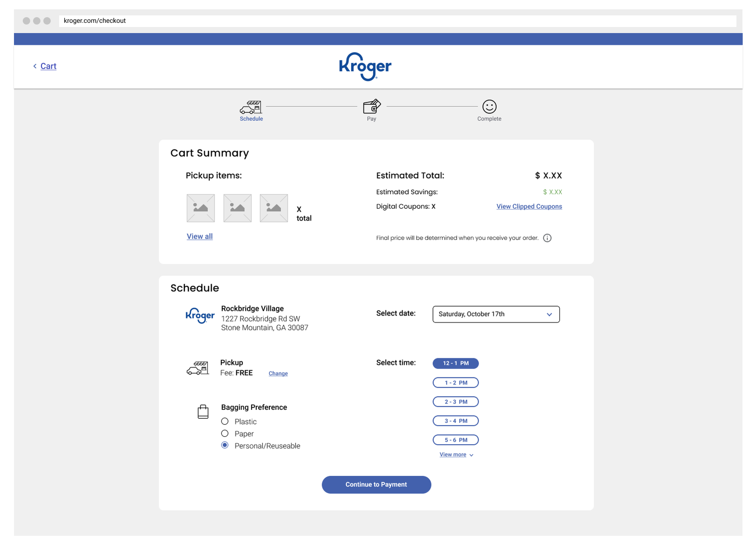
Task: Click the Digital Coupons: X text
Action: (406, 206)
